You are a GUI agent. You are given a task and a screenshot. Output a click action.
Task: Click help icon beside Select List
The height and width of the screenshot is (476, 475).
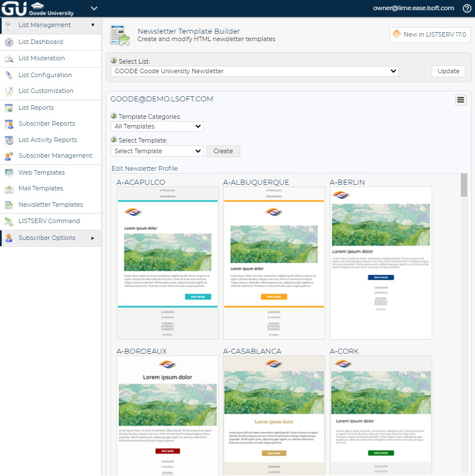(114, 61)
